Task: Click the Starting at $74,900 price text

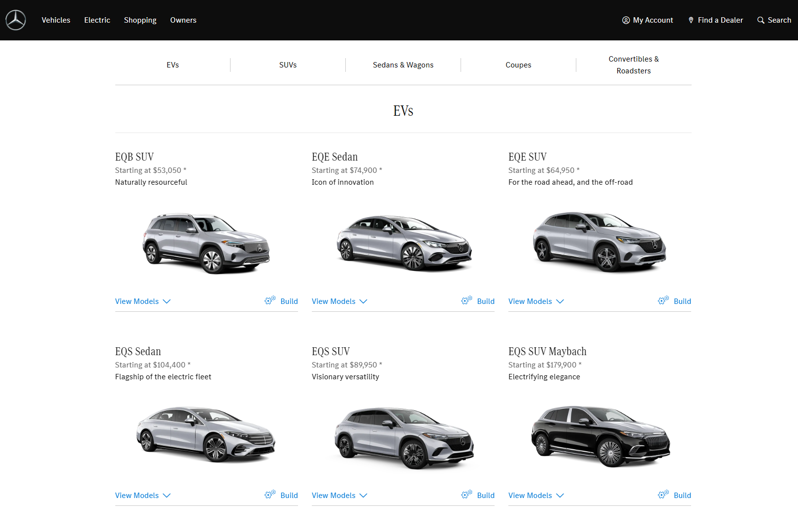Action: pos(347,170)
